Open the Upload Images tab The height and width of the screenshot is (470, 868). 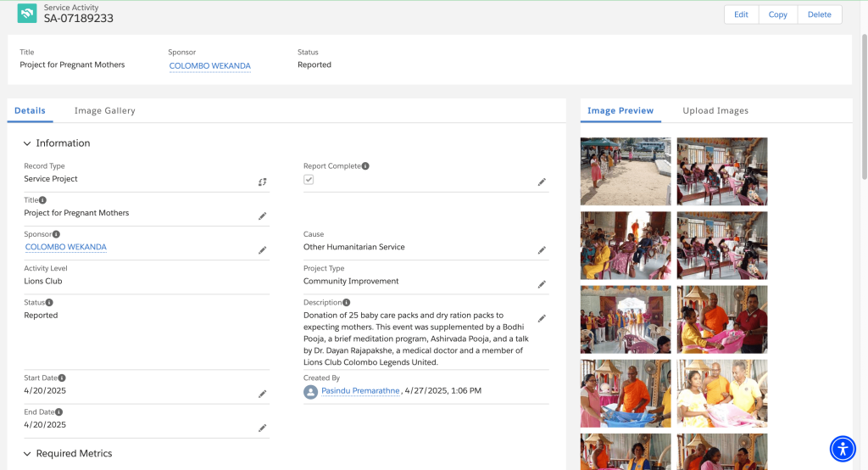click(x=715, y=111)
